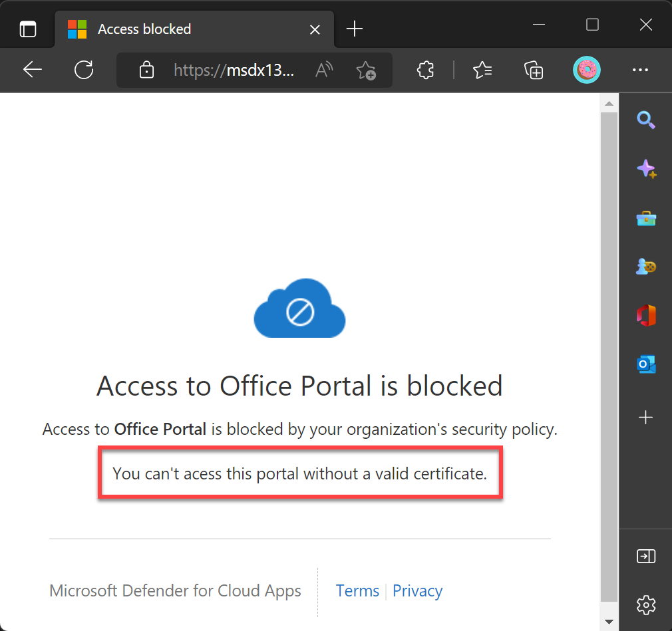Viewport: 672px width, 631px height.
Task: Refresh the current page
Action: [x=84, y=70]
